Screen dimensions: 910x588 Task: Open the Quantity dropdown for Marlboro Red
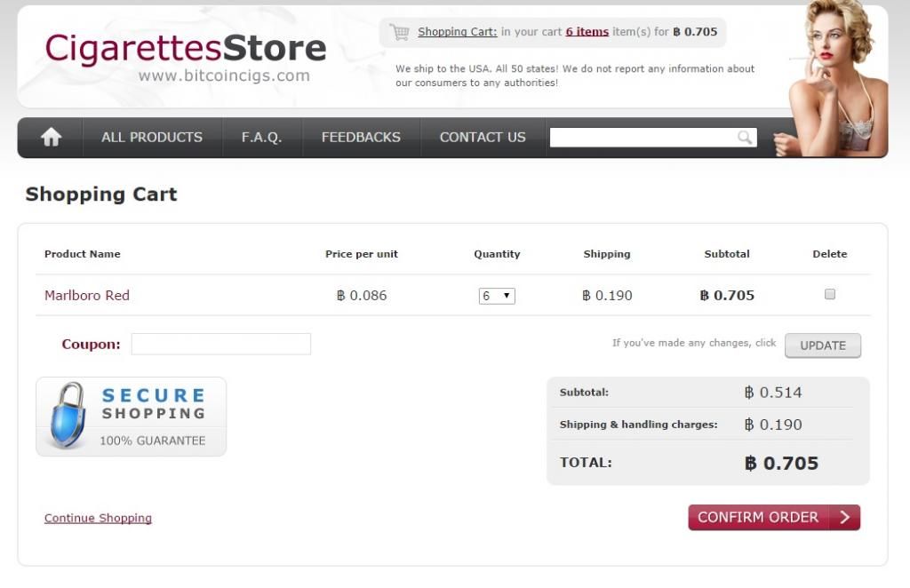(x=497, y=296)
